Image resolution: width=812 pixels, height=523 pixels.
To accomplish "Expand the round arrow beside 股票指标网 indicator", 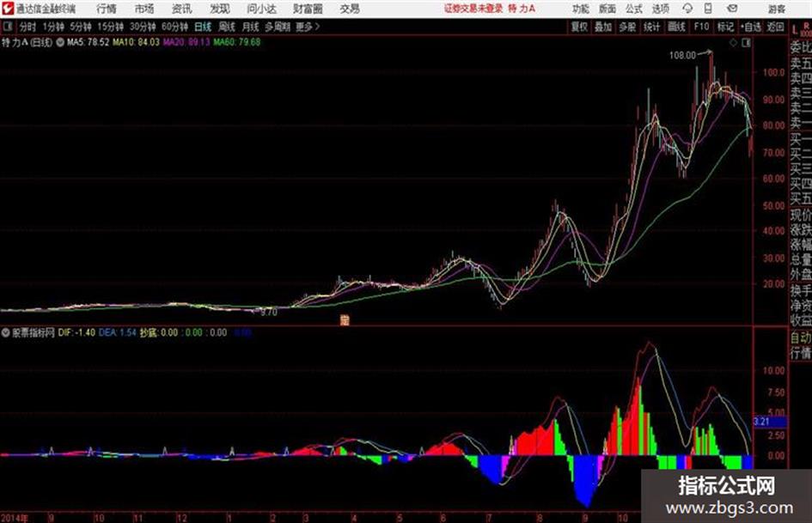I will point(5,332).
